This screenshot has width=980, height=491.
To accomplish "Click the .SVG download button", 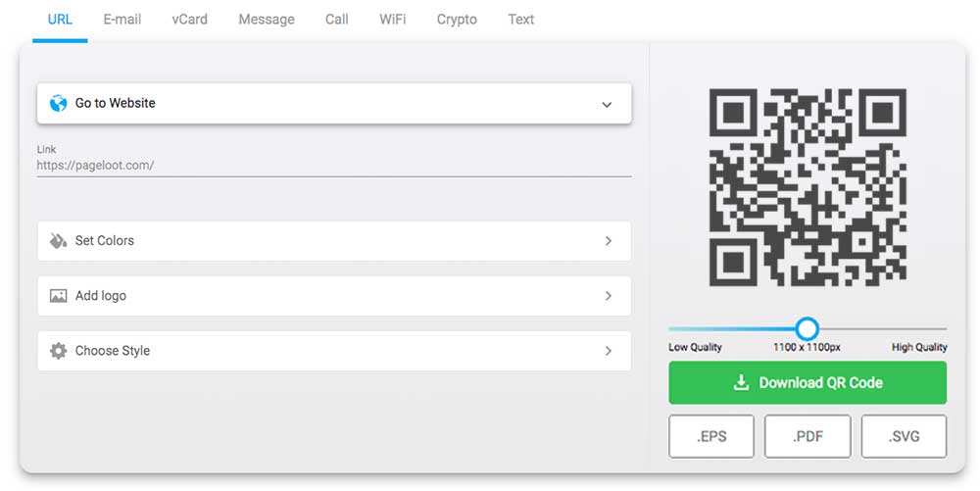I will (904, 436).
